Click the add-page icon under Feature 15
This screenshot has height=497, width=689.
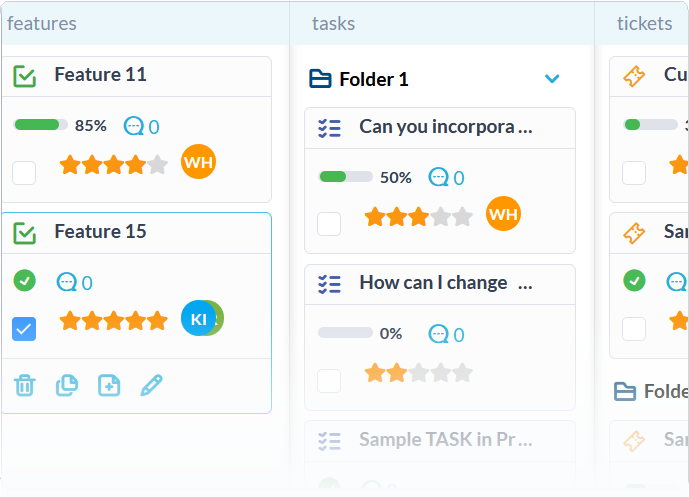point(109,386)
